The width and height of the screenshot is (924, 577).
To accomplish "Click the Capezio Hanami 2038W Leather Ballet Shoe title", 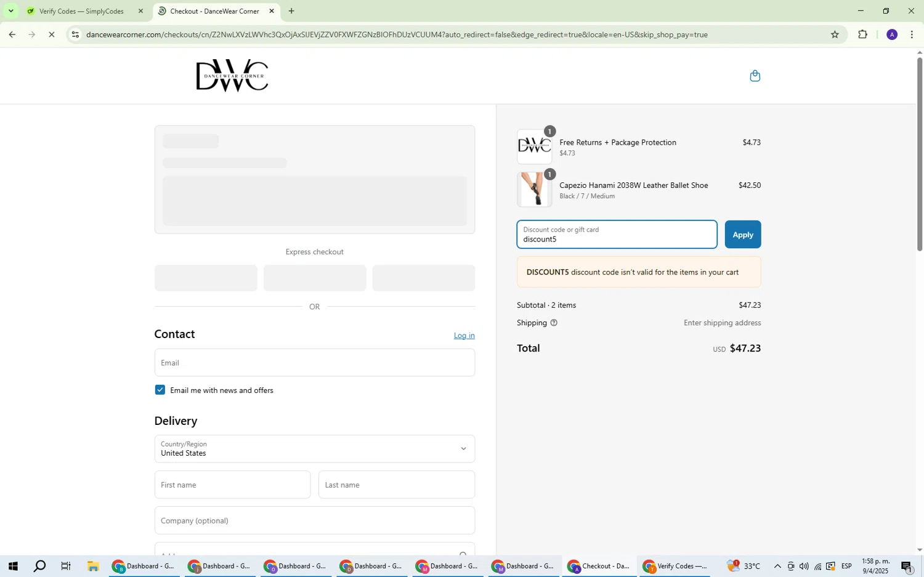I will pyautogui.click(x=633, y=185).
